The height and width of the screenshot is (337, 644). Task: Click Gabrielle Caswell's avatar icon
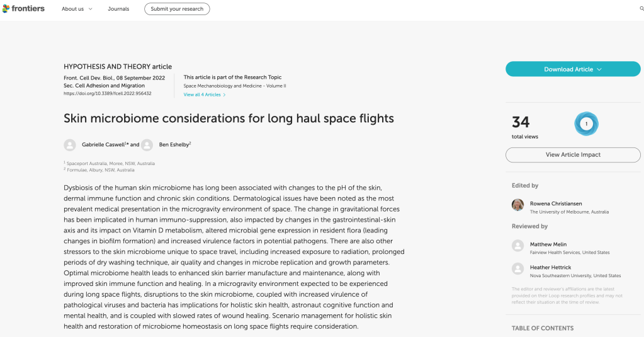pos(70,145)
